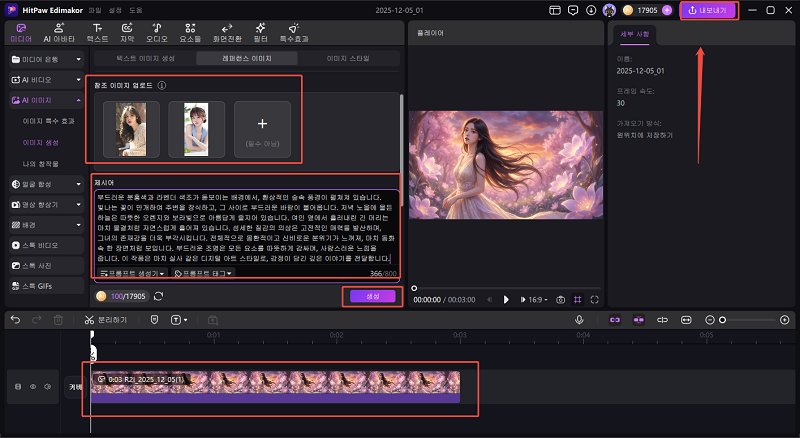800x438 pixels.
Task: Open the 도움 menu
Action: click(x=136, y=10)
